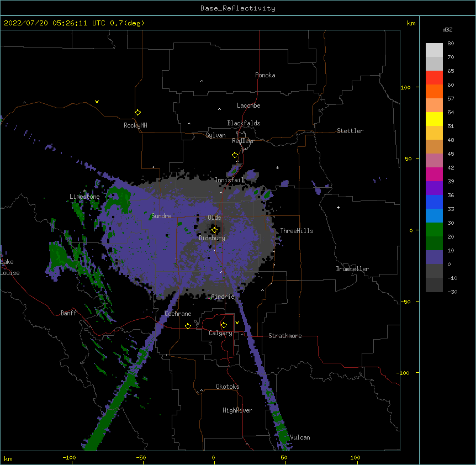Viewport: 476px width, 465px height.
Task: Click the Blackfalds city label
Action: [x=244, y=123]
